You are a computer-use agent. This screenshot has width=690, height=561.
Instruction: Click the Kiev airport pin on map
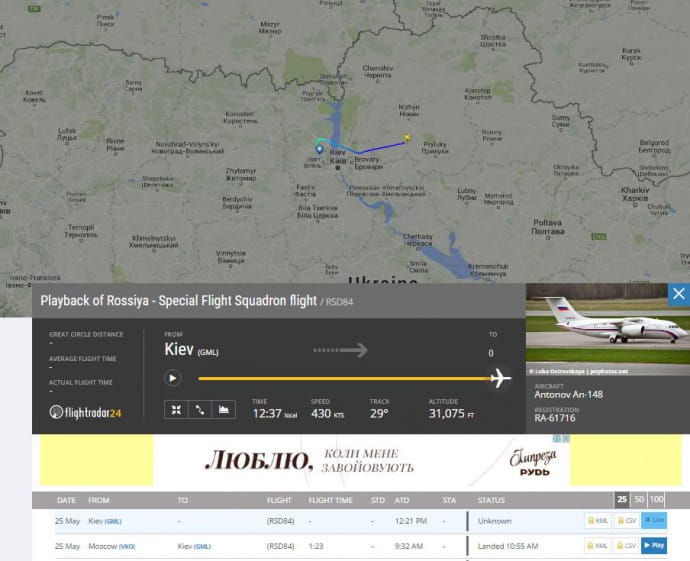(320, 149)
